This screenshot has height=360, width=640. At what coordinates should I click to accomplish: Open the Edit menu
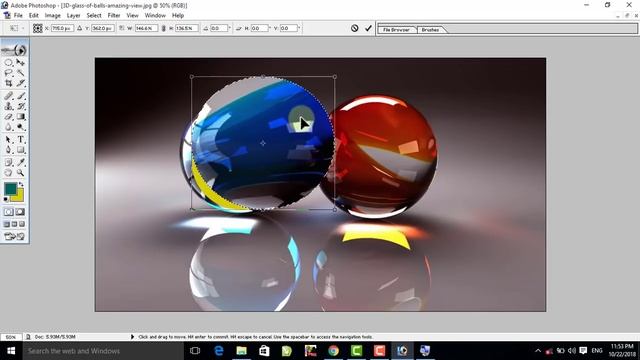coord(33,16)
